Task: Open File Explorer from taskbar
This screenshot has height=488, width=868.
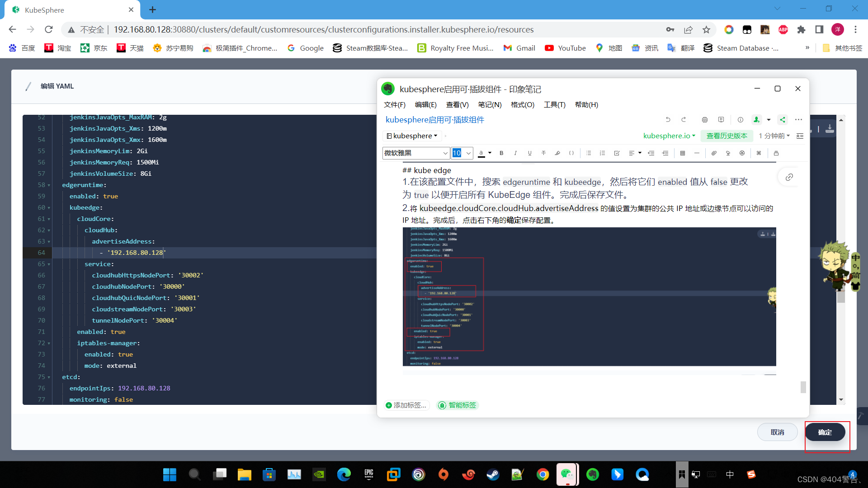Action: 244,474
